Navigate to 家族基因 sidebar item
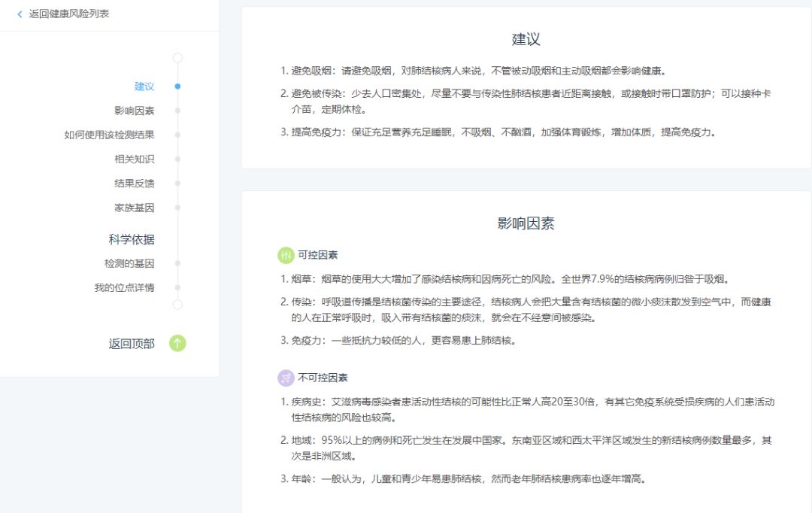 134,208
